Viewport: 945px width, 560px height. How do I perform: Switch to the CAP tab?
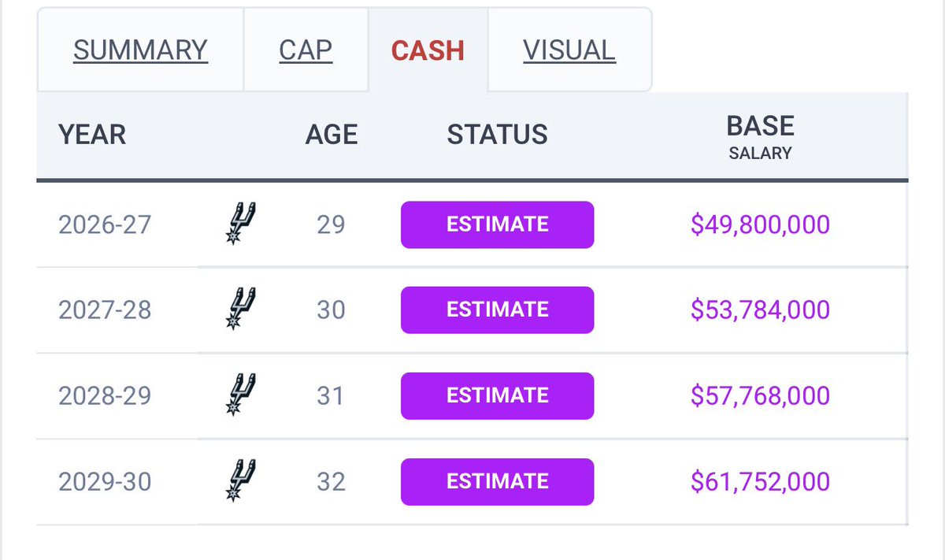(x=306, y=50)
